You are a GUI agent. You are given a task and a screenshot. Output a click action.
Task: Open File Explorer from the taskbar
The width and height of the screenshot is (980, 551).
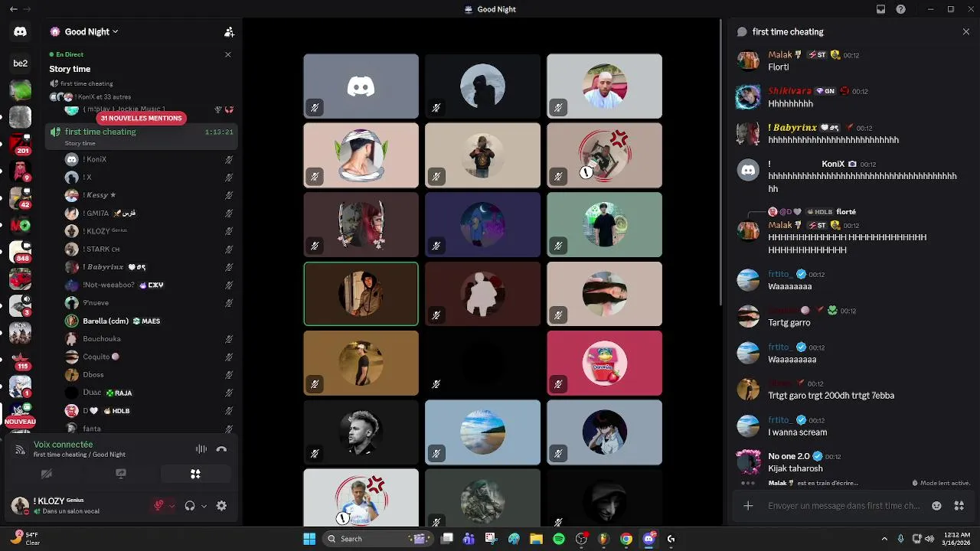tap(536, 539)
